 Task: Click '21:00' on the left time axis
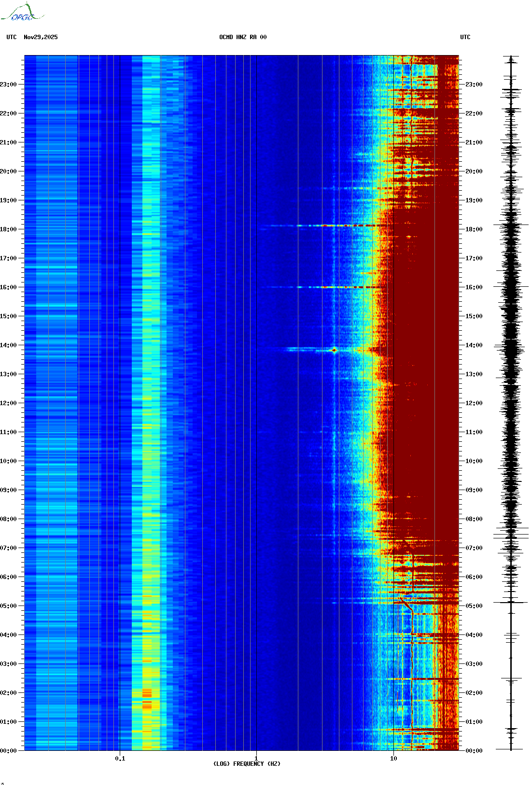[8, 142]
